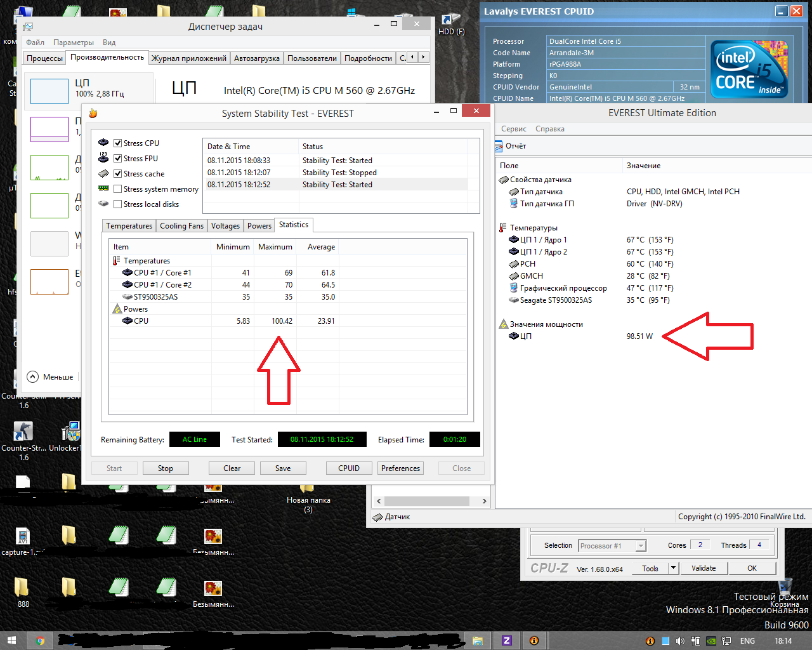Open the dropdown arrow next to CPU-Z Tools
This screenshot has height=650, width=812.
(673, 568)
